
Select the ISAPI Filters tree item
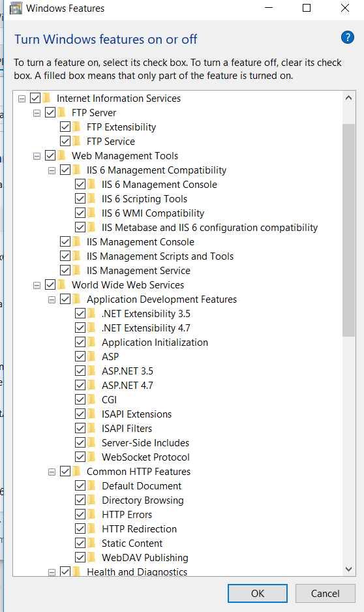(127, 429)
